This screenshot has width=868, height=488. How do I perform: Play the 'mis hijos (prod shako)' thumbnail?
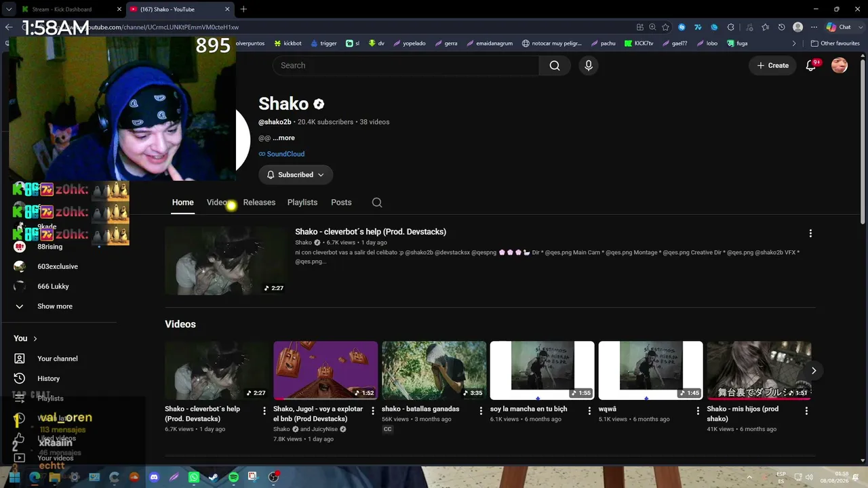759,371
